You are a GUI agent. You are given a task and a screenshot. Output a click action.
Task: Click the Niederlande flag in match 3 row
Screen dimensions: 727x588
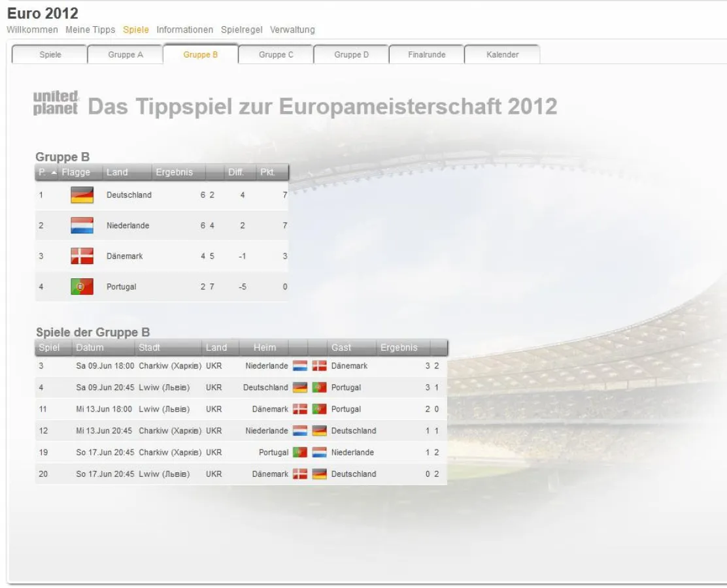click(299, 366)
